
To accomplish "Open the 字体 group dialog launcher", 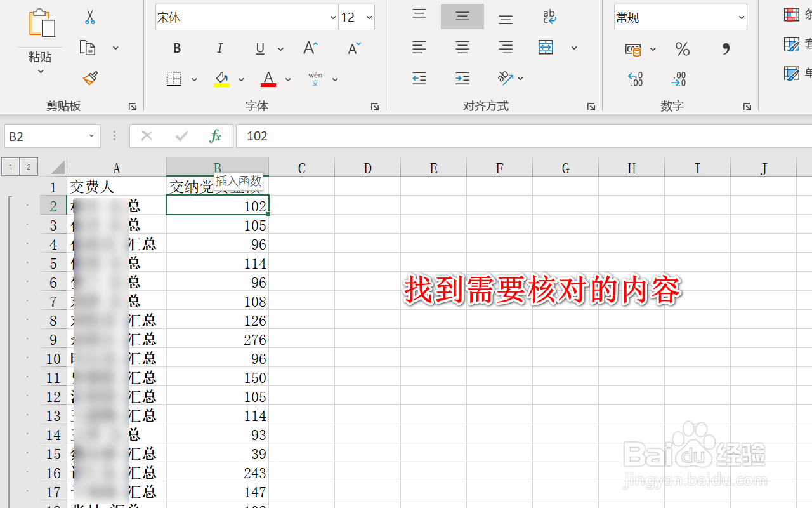I will pyautogui.click(x=374, y=107).
